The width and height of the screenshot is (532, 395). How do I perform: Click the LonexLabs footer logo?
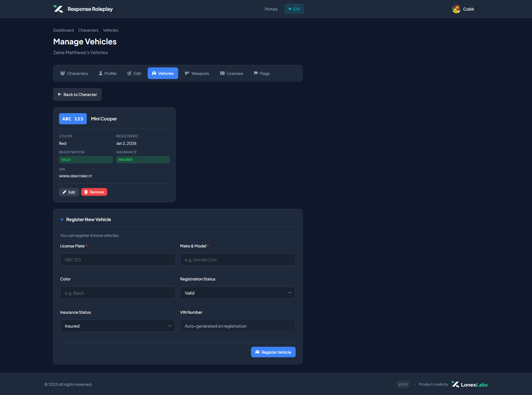[469, 384]
